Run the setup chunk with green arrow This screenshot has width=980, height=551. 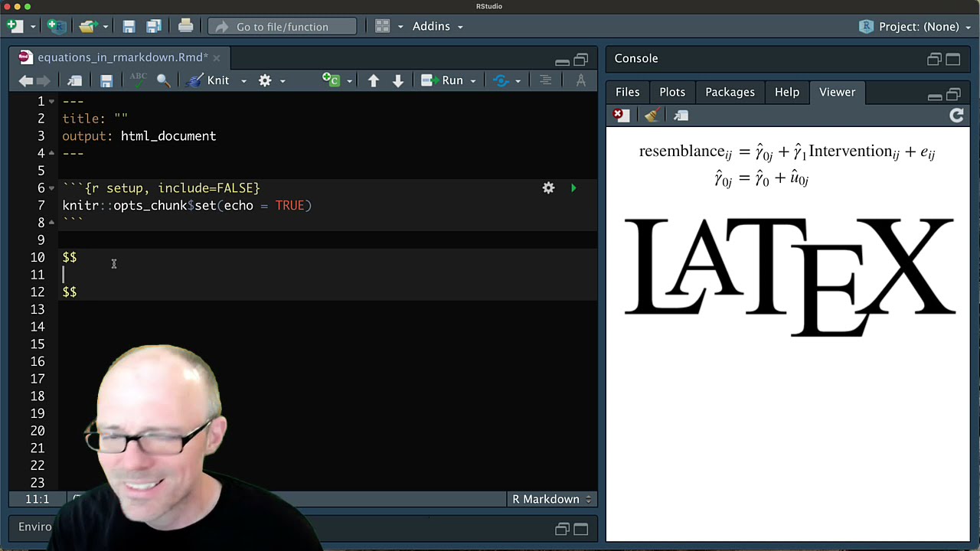pyautogui.click(x=573, y=187)
